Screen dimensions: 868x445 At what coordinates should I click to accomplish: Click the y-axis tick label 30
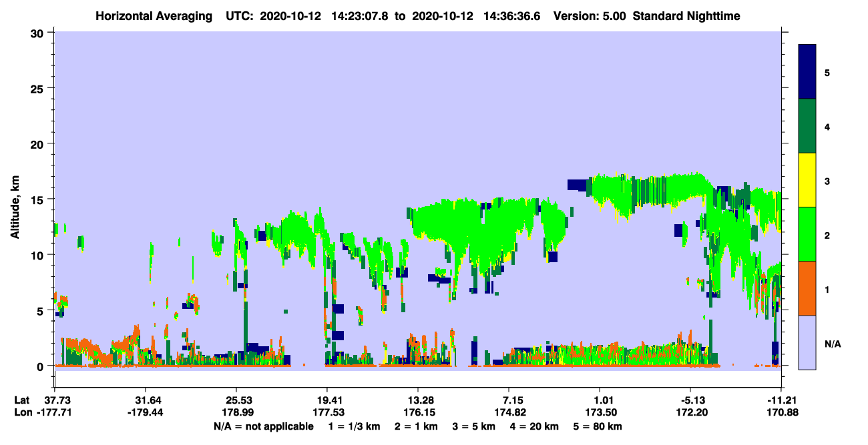tap(38, 33)
